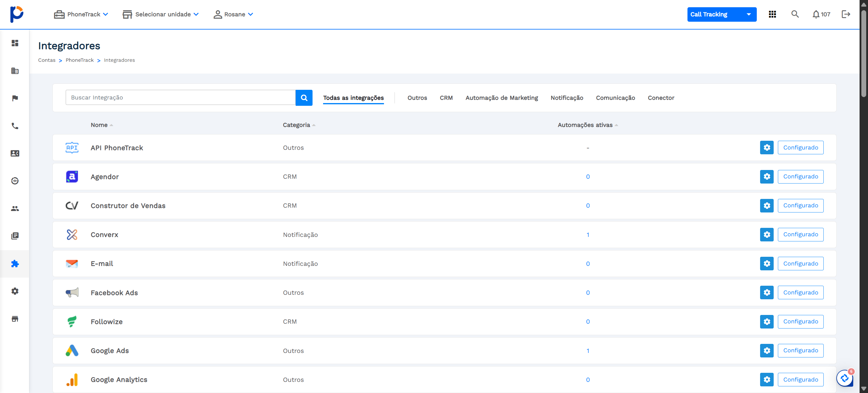Open gear settings for Followize
Viewport: 868px width, 393px height.
coord(766,322)
